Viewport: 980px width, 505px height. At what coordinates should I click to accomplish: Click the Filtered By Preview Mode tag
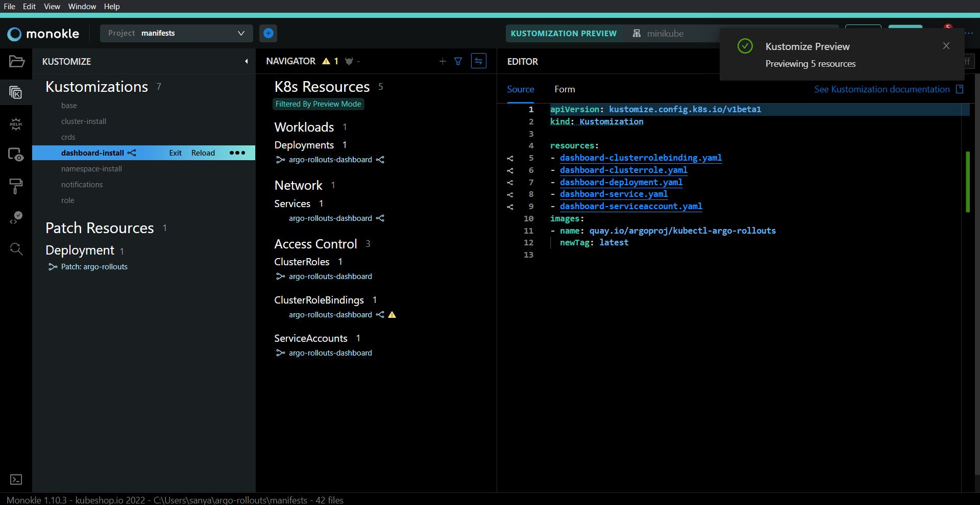tap(318, 104)
